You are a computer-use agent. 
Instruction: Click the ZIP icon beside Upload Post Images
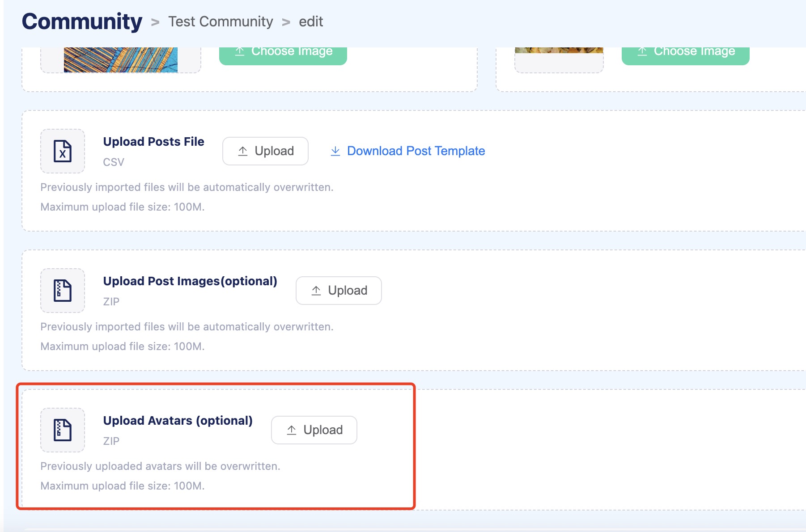[63, 291]
